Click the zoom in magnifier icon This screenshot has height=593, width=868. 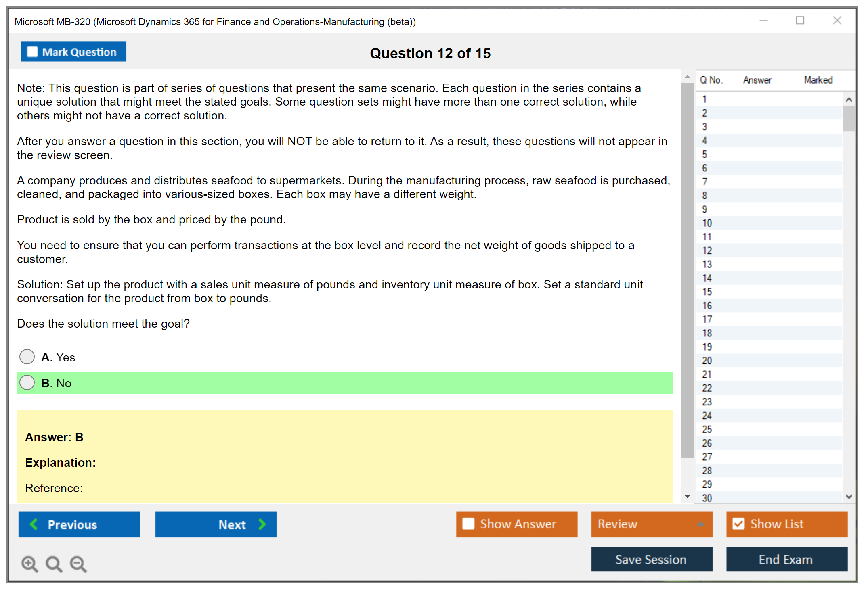pos(29,564)
